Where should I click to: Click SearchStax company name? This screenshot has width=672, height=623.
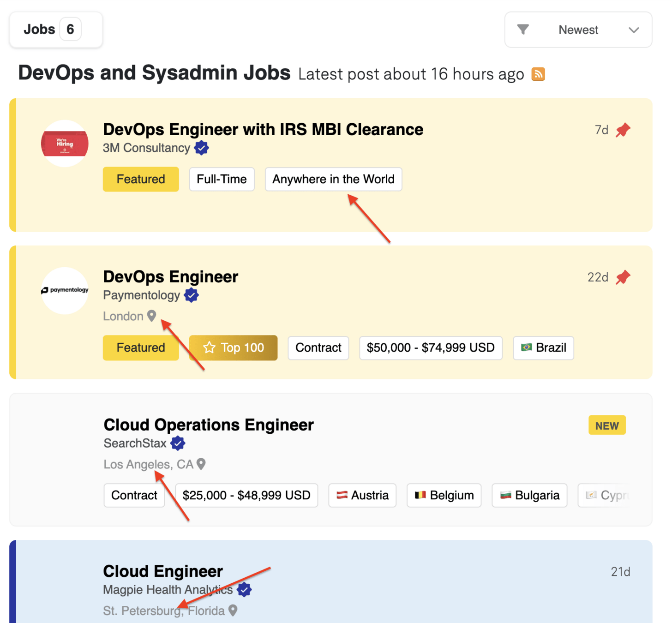135,443
